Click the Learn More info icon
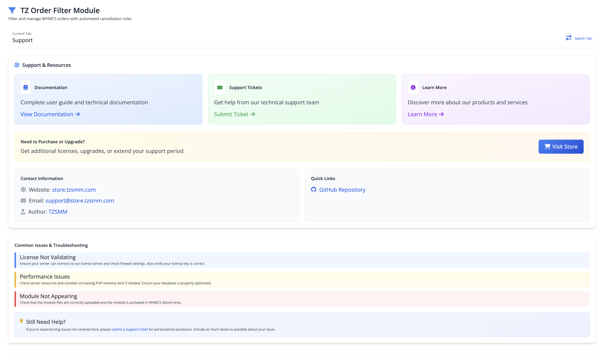The width and height of the screenshot is (610, 364). click(413, 87)
